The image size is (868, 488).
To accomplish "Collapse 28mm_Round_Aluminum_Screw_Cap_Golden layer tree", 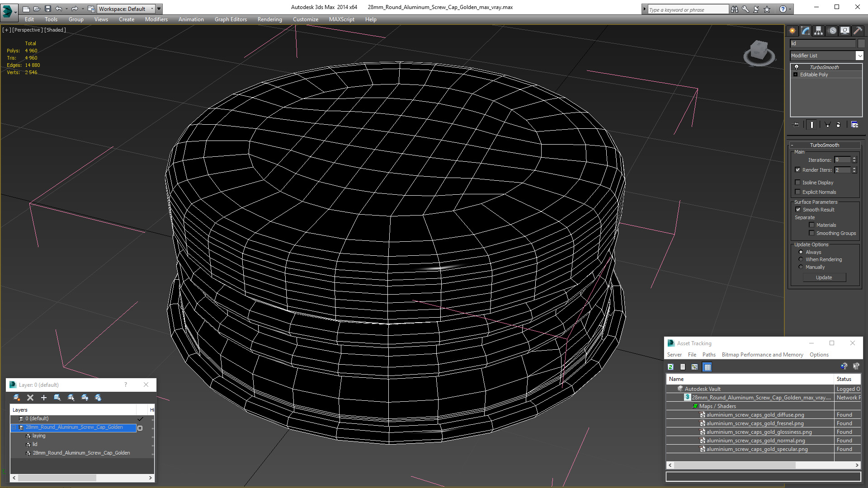I will click(14, 427).
